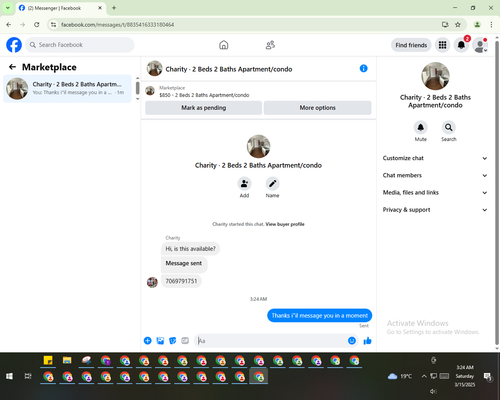Bookmark this page with star icon

458,25
